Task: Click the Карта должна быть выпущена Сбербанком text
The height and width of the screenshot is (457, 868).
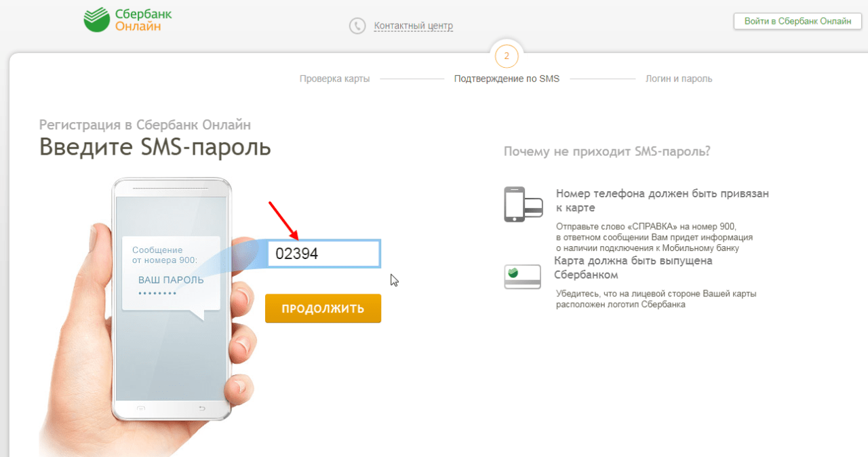Action: click(x=633, y=268)
